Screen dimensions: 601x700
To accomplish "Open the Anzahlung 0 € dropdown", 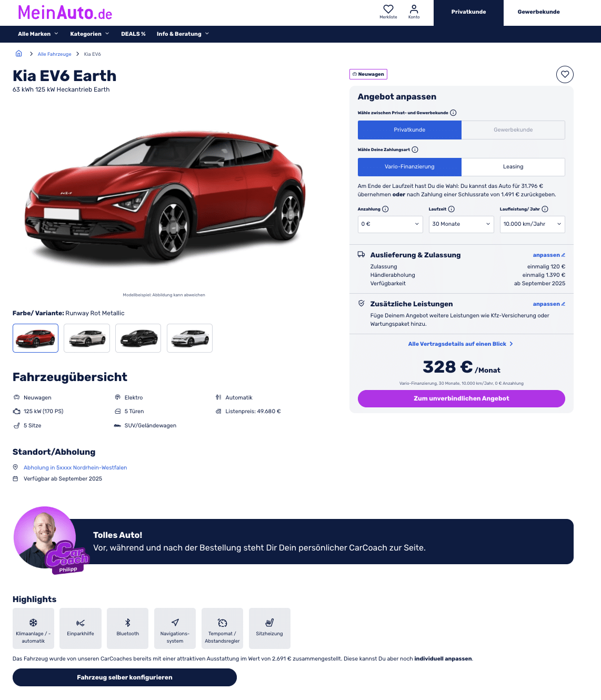I will 390,224.
